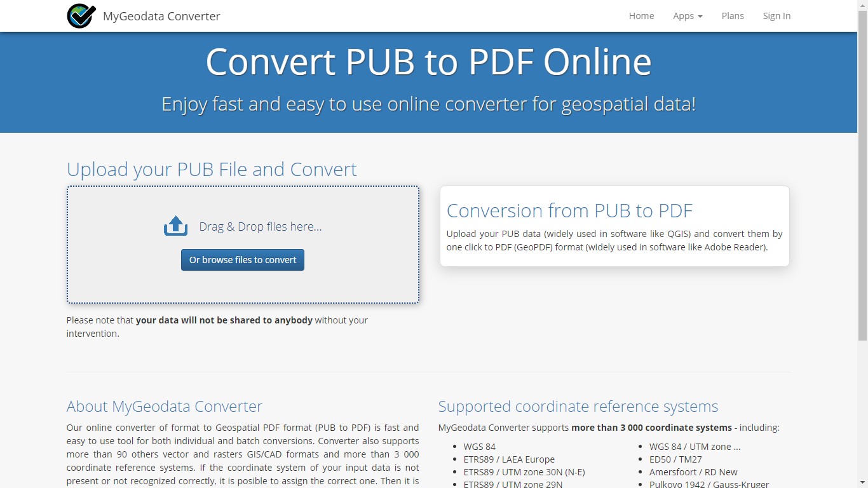Select the 'WGS 84' list entry

tap(480, 447)
